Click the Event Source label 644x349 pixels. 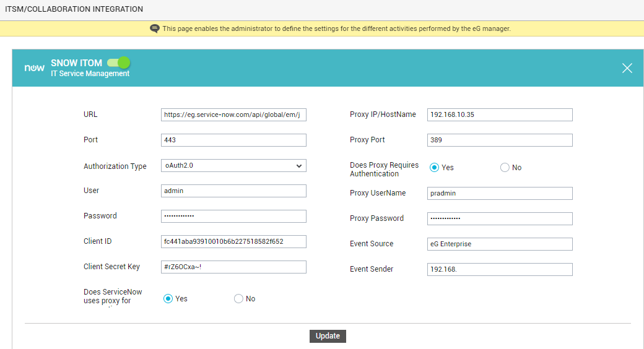point(372,243)
